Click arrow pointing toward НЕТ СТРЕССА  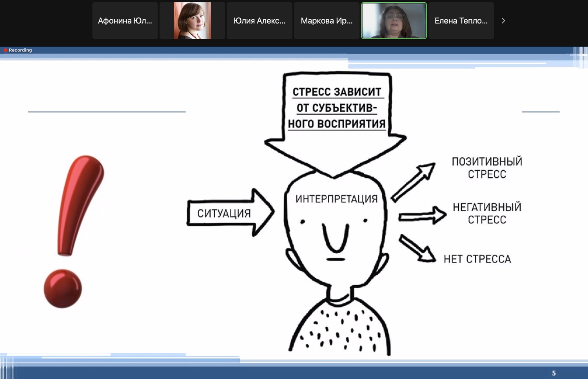(x=417, y=249)
